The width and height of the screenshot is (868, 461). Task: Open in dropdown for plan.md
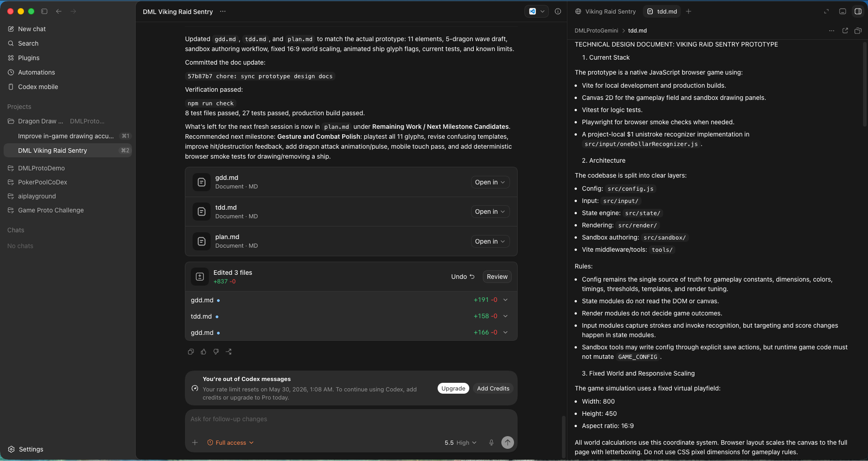[x=490, y=241]
